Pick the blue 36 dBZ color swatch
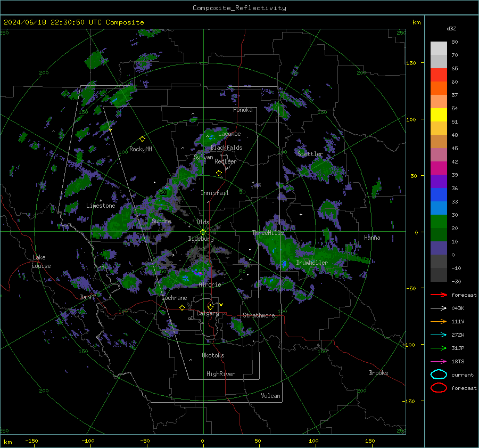 pyautogui.click(x=439, y=194)
